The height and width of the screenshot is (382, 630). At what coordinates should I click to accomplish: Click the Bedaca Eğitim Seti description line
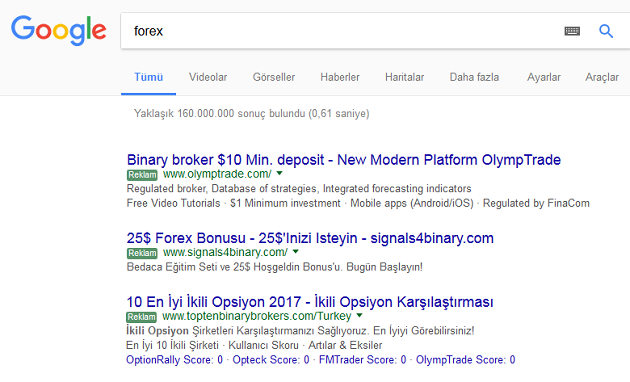(x=274, y=267)
